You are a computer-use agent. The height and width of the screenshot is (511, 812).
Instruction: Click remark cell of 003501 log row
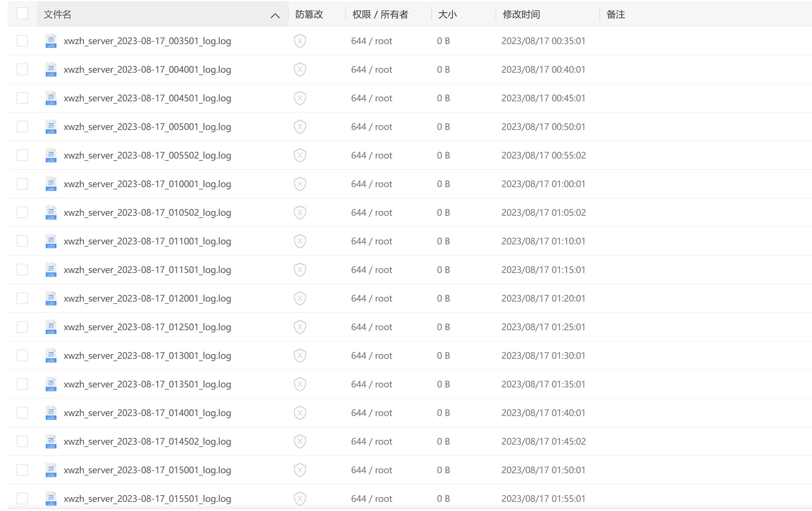[x=705, y=41]
